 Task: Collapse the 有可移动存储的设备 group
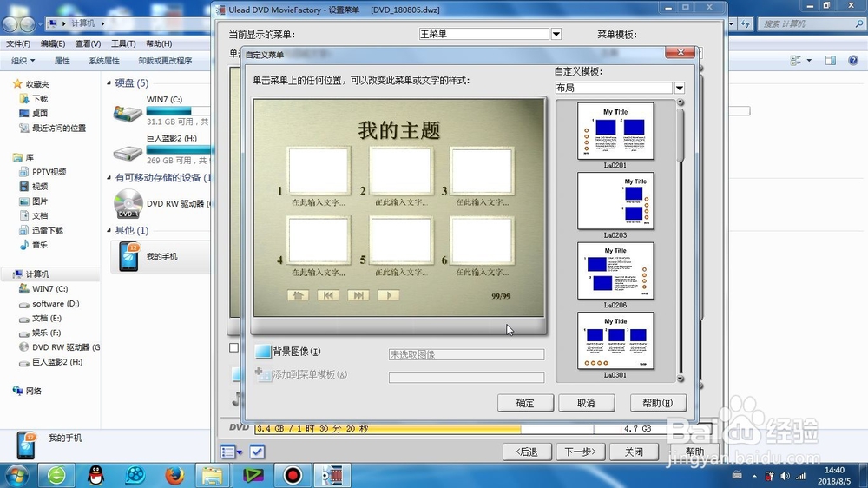click(x=109, y=178)
